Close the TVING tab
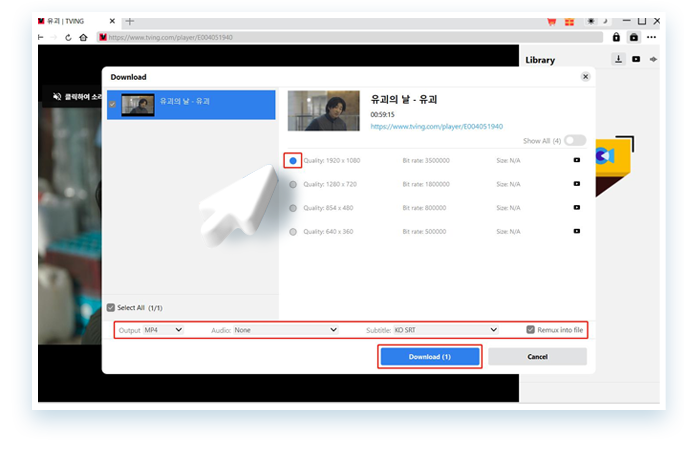This screenshot has height=449, width=684. click(112, 21)
